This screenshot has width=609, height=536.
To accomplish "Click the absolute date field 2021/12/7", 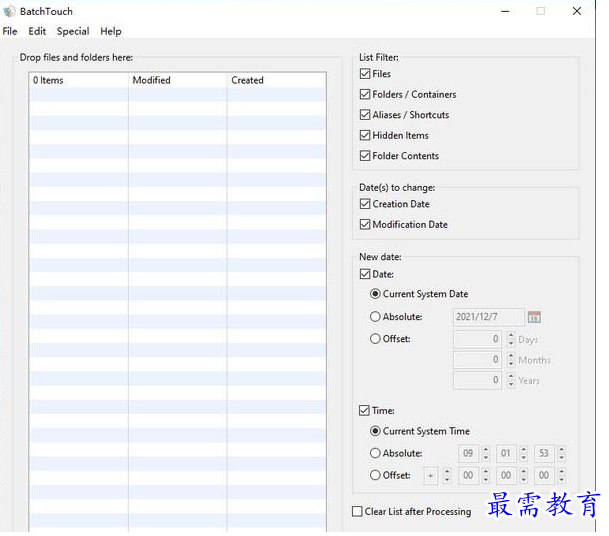I will click(x=488, y=317).
